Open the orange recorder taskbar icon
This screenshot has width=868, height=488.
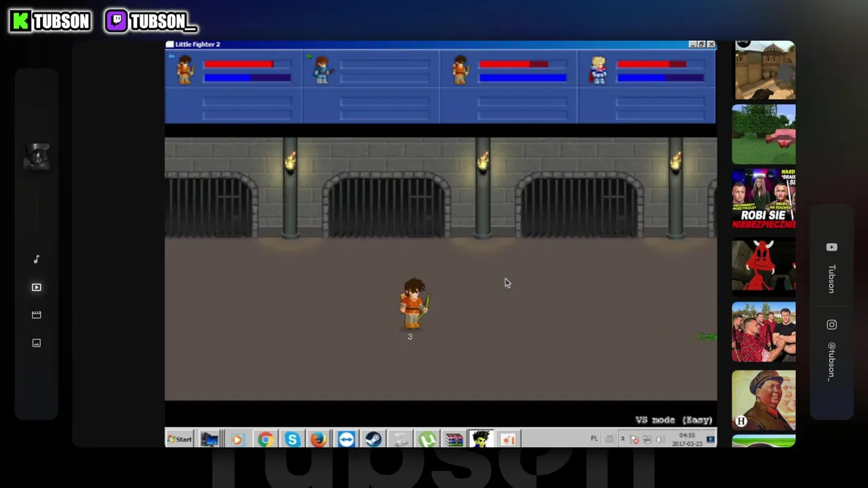click(x=508, y=440)
